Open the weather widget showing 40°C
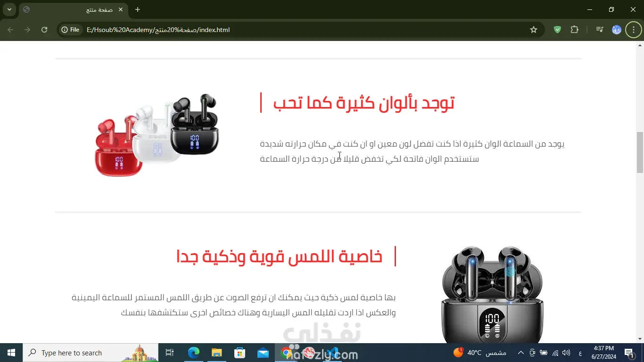644x362 pixels. coord(480,353)
